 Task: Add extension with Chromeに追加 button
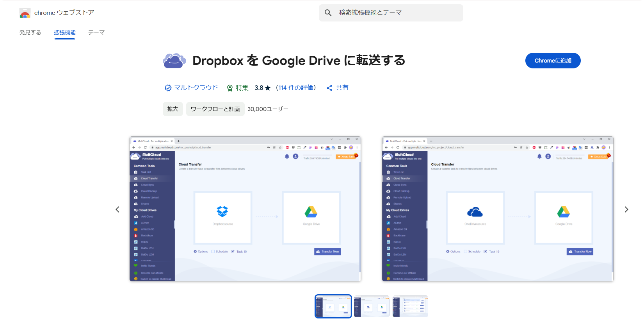(553, 61)
